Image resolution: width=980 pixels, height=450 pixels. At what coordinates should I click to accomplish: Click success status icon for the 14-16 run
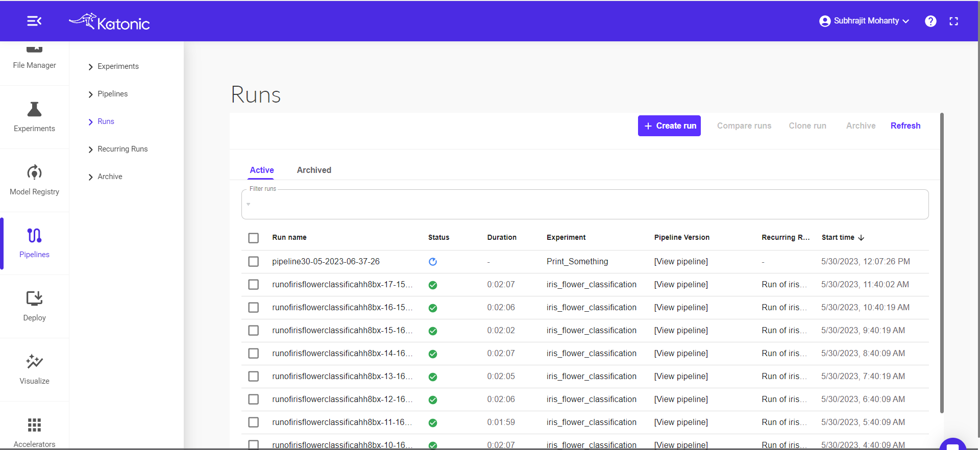(x=433, y=354)
